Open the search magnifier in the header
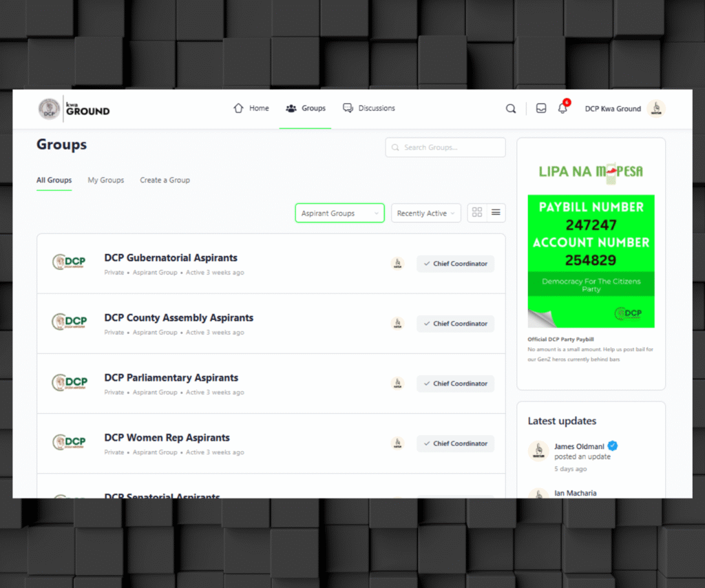The width and height of the screenshot is (705, 588). [x=511, y=109]
